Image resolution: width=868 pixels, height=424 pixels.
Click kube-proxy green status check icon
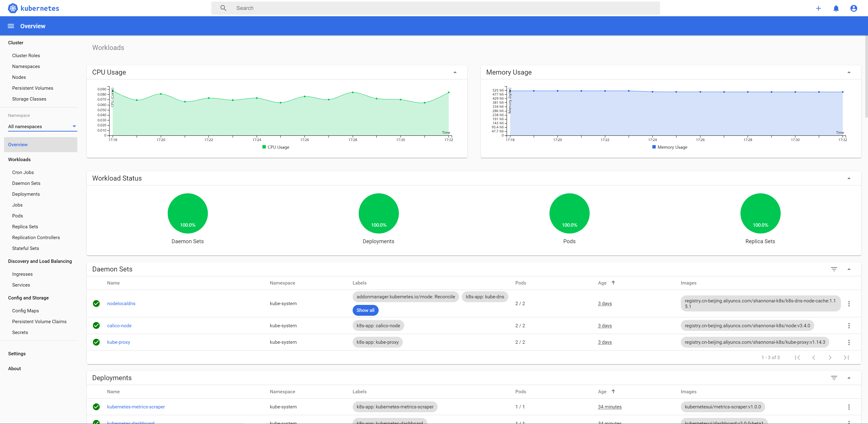tap(96, 342)
